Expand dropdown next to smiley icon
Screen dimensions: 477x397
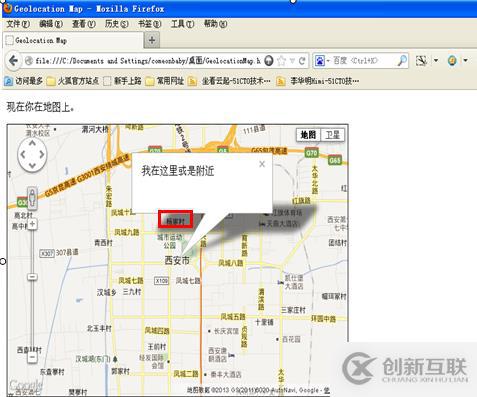coord(465,61)
